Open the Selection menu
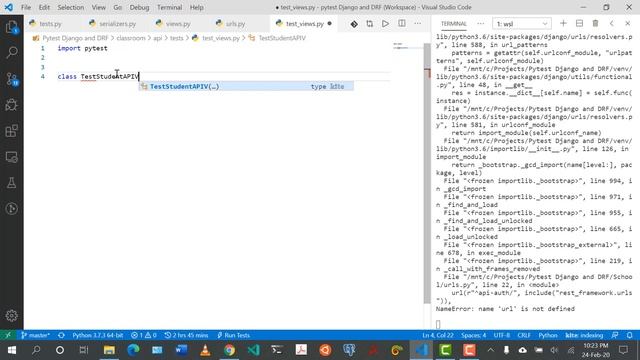 pos(71,7)
